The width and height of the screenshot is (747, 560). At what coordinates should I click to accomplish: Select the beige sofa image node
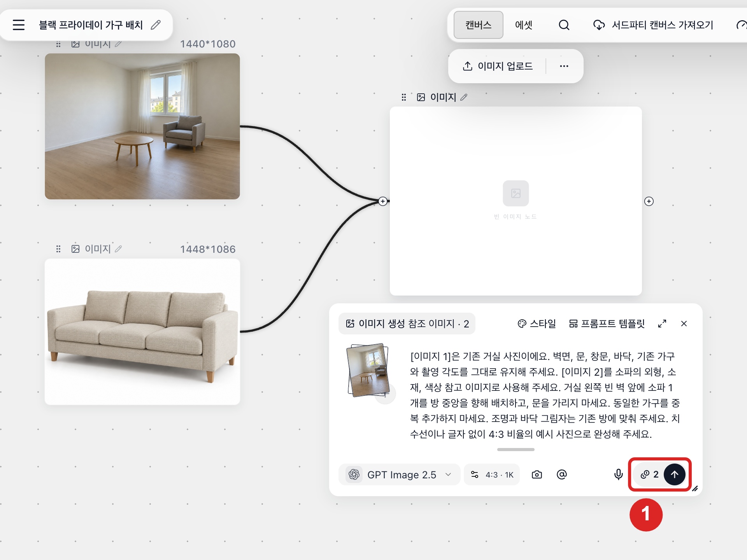click(x=142, y=332)
